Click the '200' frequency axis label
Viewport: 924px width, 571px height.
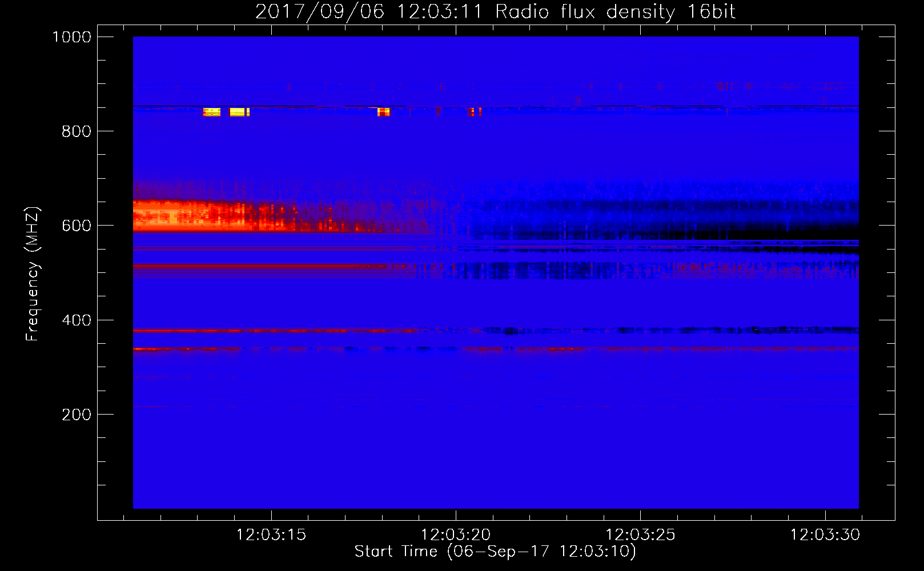coord(77,415)
